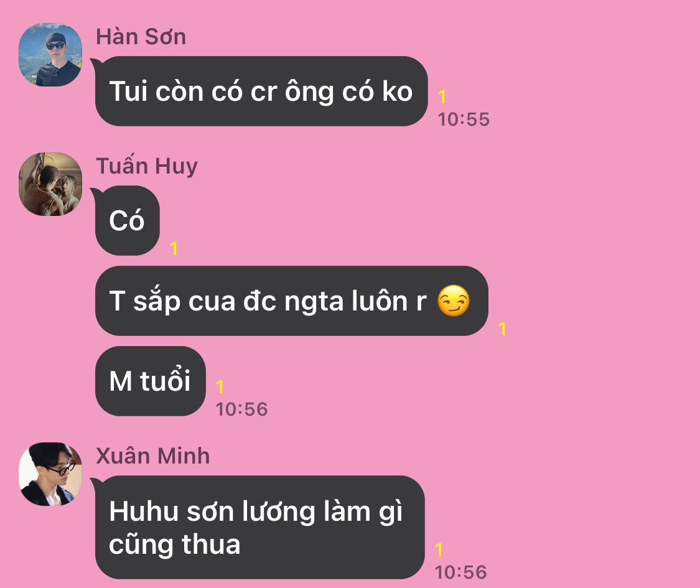Click the 10:56 timestamp by Xuân Minh's message
Image resolution: width=700 pixels, height=588 pixels.
tap(460, 572)
